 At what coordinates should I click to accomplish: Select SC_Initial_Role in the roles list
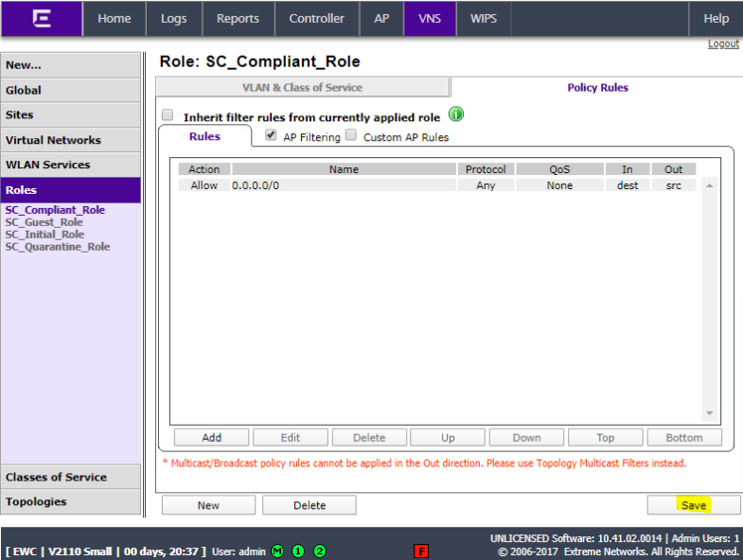tap(45, 235)
